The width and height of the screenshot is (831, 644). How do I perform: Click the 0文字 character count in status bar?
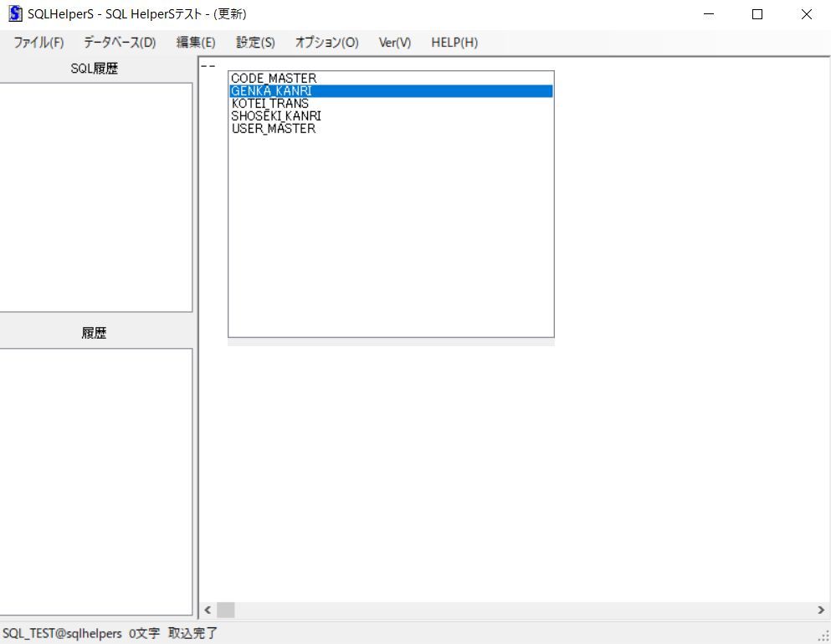(144, 633)
